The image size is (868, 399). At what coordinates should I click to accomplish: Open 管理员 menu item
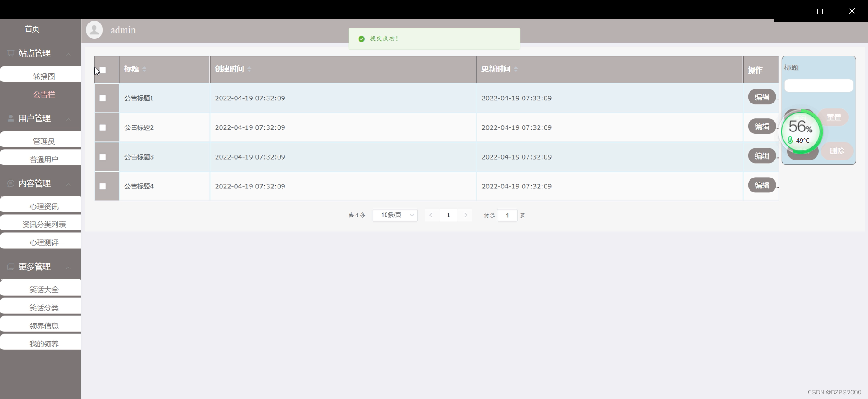(41, 140)
